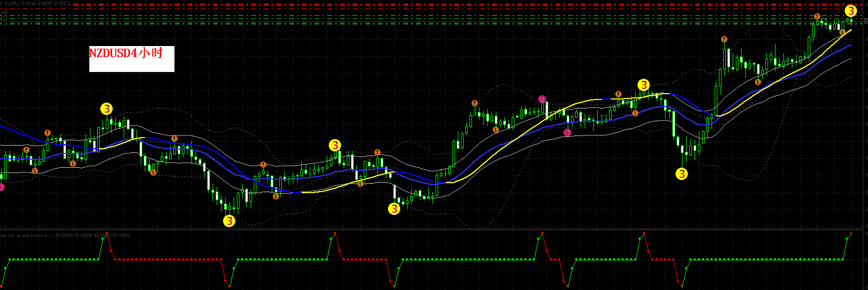Viewport: 868px width, 290px height.
Task: Click the leftmost yellow 3 peak marker
Action: [x=107, y=109]
